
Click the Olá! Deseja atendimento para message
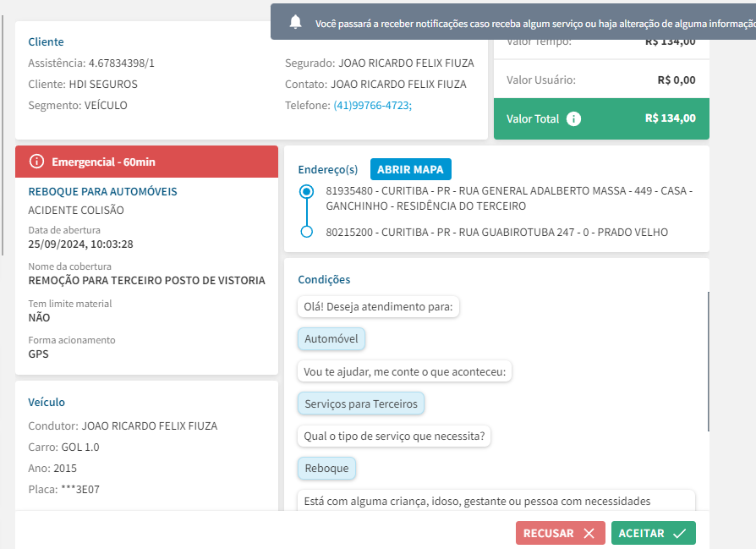pos(379,307)
